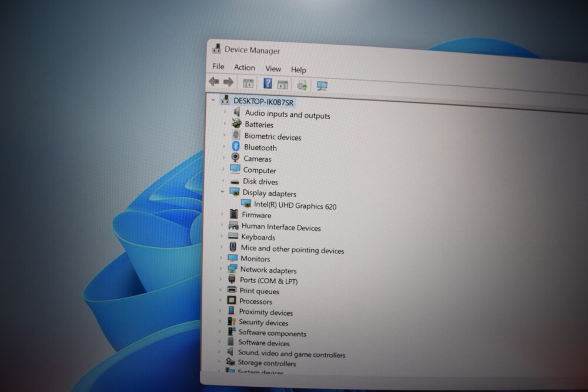This screenshot has width=588, height=392.
Task: Click the blue Help question-mark icon
Action: click(268, 83)
